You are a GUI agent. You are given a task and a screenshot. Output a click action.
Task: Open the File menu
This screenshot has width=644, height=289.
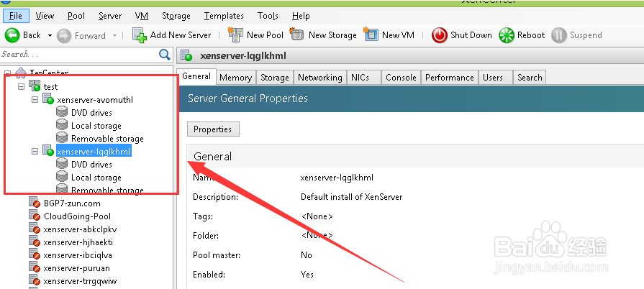pyautogui.click(x=16, y=16)
